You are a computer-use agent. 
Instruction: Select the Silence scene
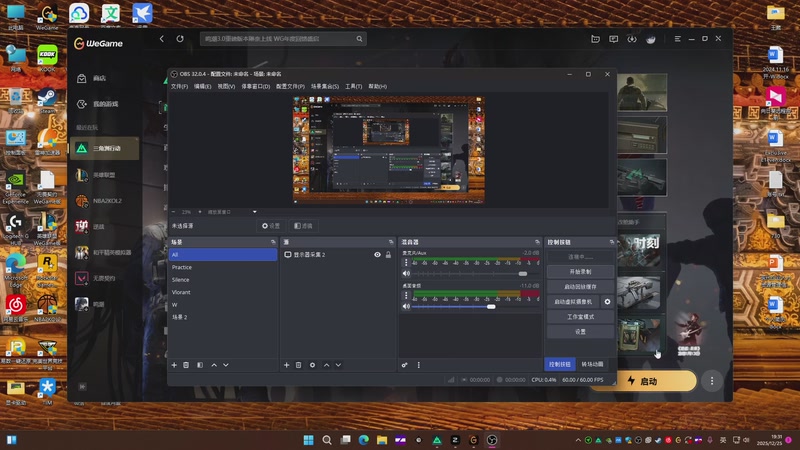point(223,280)
